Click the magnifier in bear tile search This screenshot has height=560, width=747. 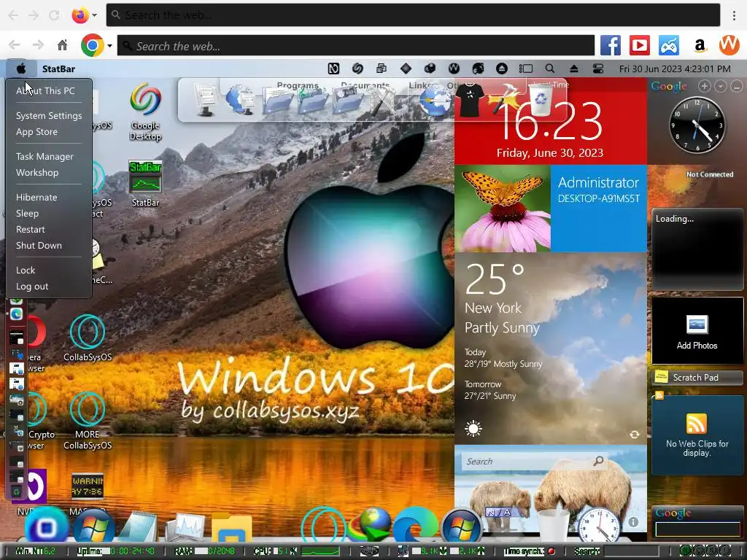(x=598, y=461)
